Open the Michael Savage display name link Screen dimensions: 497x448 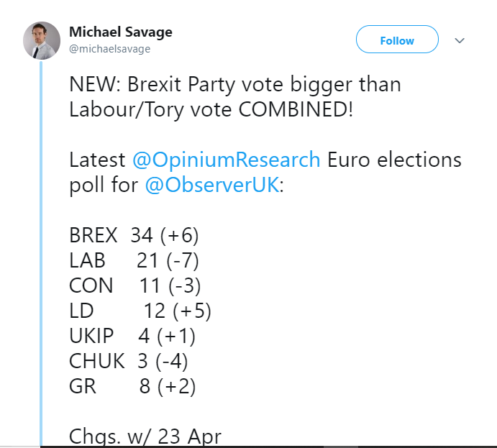(x=120, y=32)
